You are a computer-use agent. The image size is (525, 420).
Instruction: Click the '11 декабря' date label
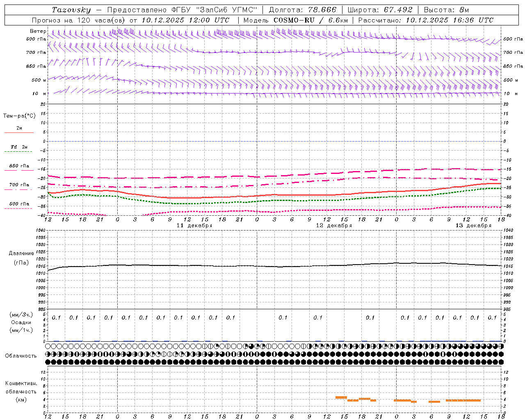194,226
